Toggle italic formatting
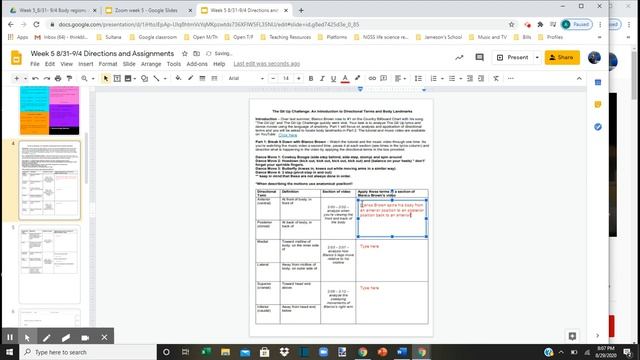Viewport: 640px width, 360px height. [322, 78]
